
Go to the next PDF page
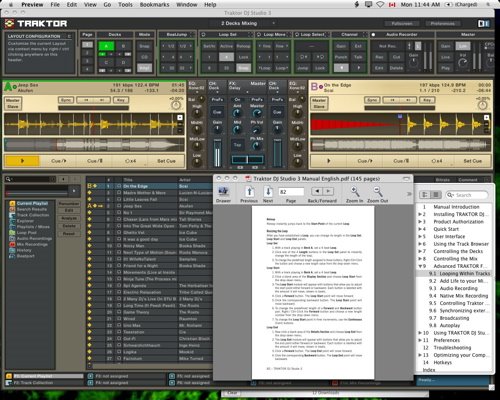pyautogui.click(x=268, y=192)
